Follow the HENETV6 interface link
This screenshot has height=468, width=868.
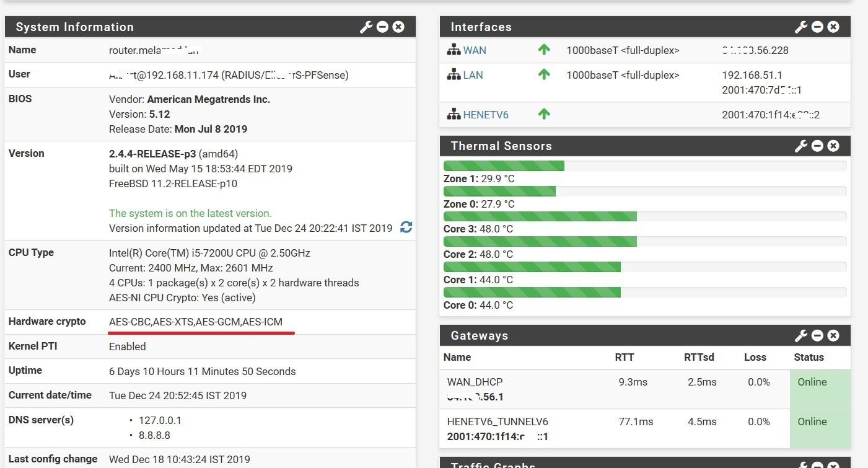coord(486,115)
